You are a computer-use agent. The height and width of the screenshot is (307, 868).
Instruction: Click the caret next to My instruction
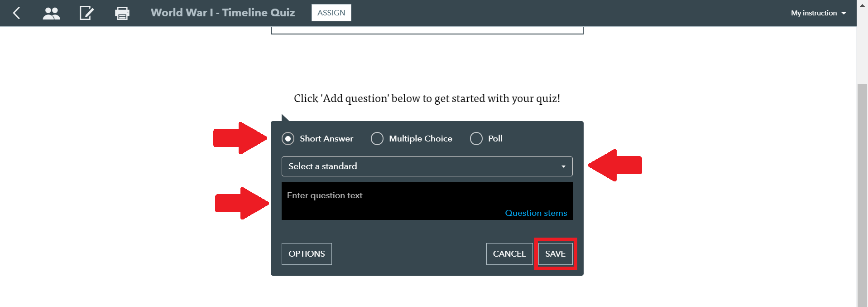[x=844, y=13]
